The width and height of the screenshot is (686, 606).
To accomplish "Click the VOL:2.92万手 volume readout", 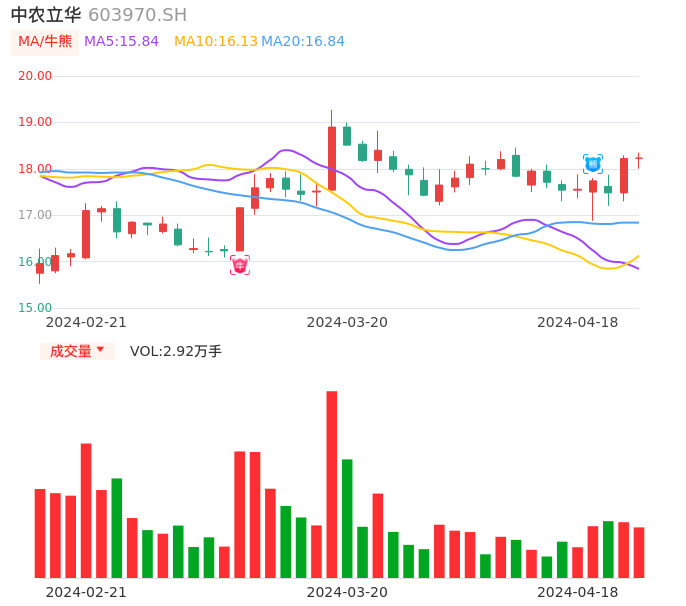I will pos(176,351).
